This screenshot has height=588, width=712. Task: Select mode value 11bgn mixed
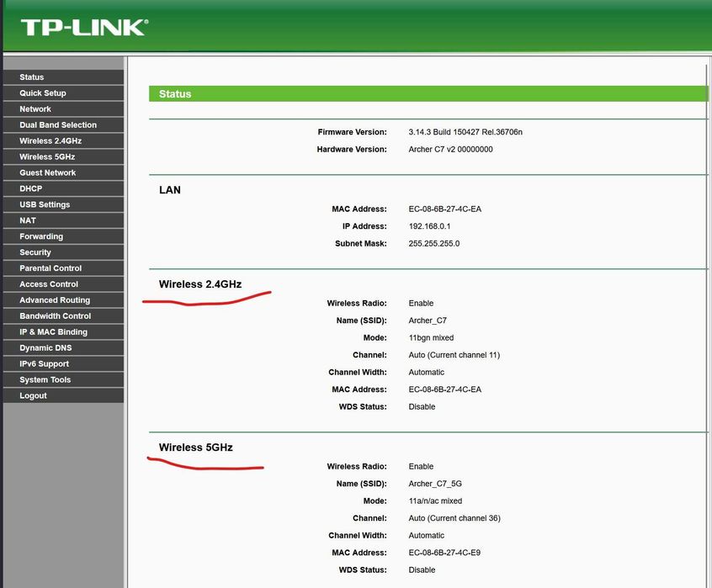click(x=431, y=338)
